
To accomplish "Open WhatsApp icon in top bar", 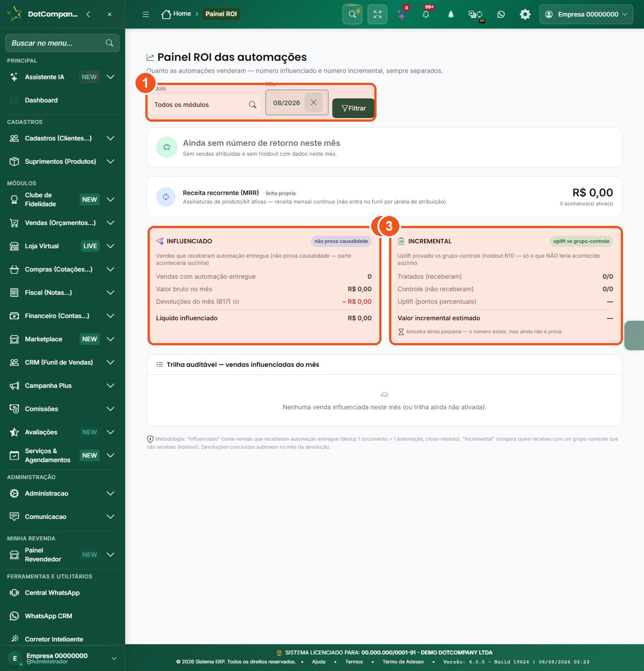I will [x=501, y=14].
